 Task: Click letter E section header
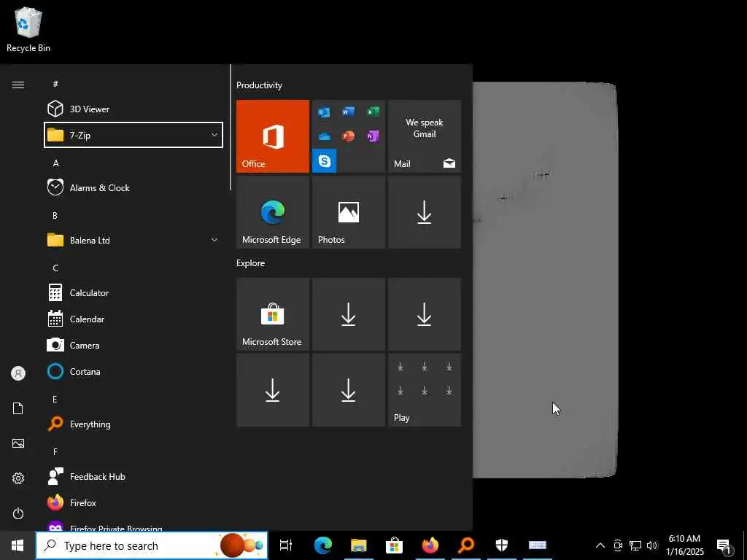[55, 399]
